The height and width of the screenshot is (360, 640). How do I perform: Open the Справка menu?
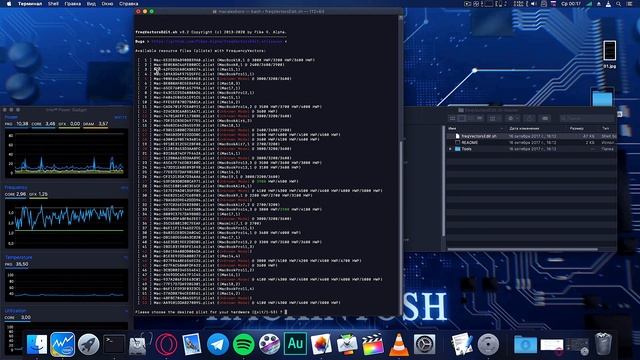(129, 4)
